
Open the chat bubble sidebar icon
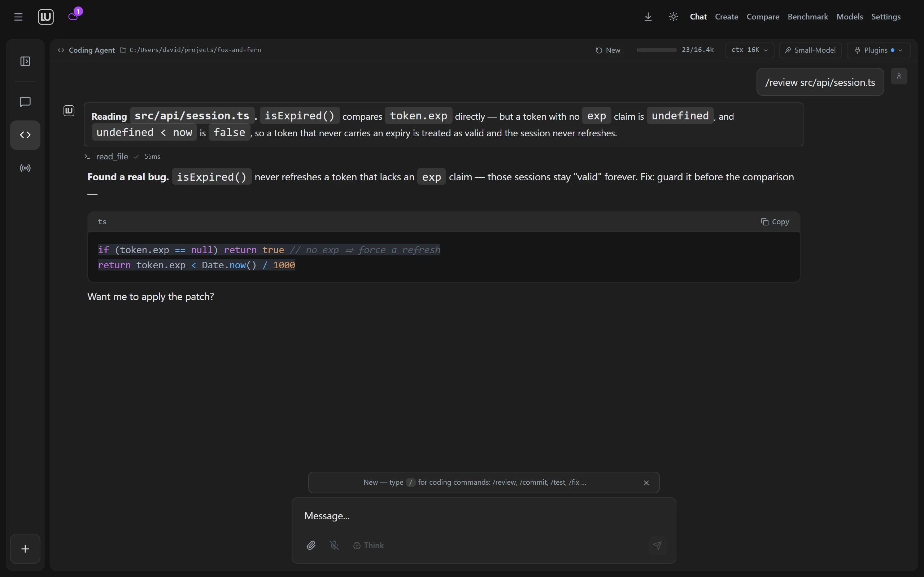coord(25,102)
